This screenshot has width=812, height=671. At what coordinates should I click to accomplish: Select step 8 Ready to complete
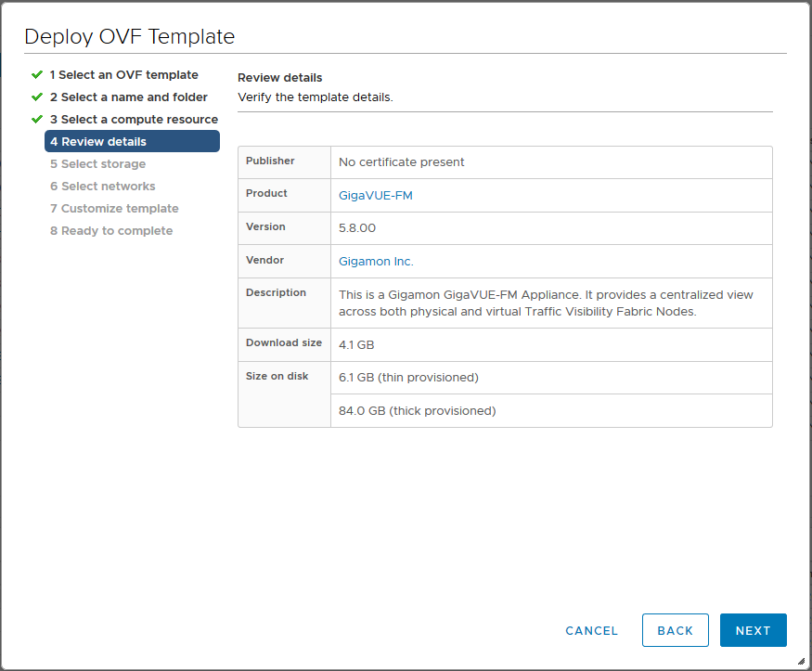[111, 230]
